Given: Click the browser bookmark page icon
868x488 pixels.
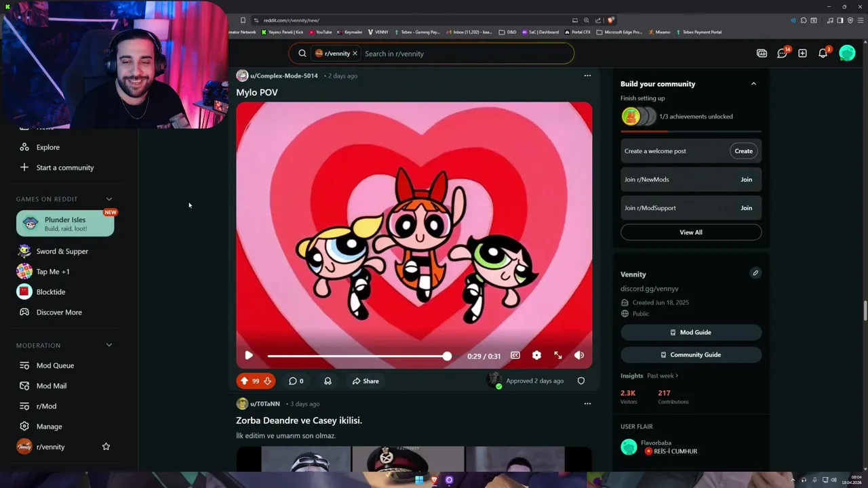Looking at the screenshot, I should click(243, 20).
